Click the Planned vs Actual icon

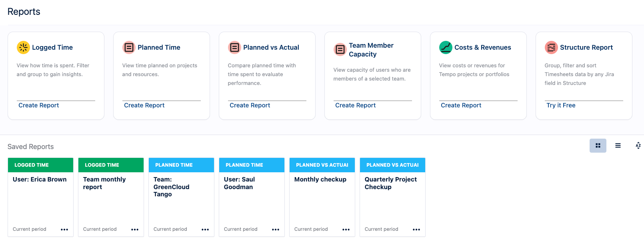pyautogui.click(x=234, y=47)
